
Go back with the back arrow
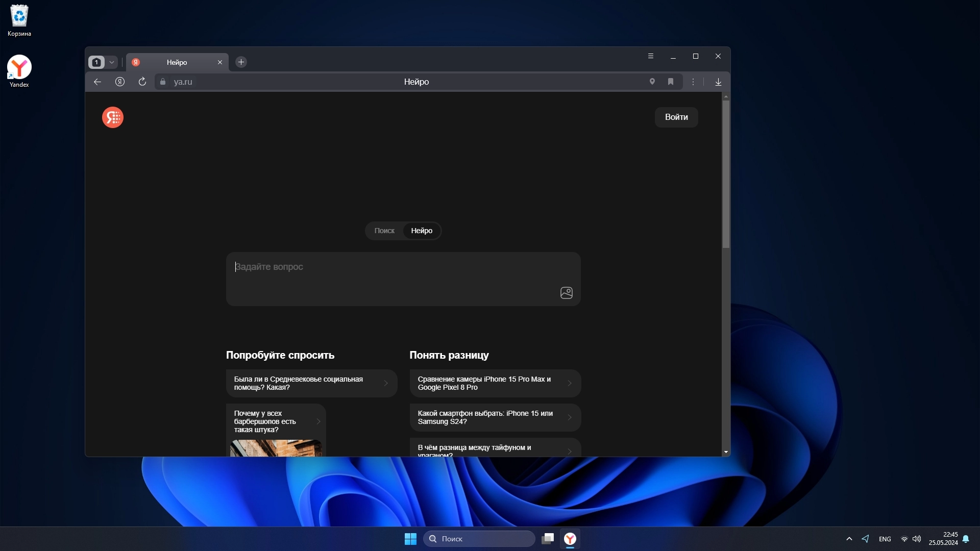97,82
